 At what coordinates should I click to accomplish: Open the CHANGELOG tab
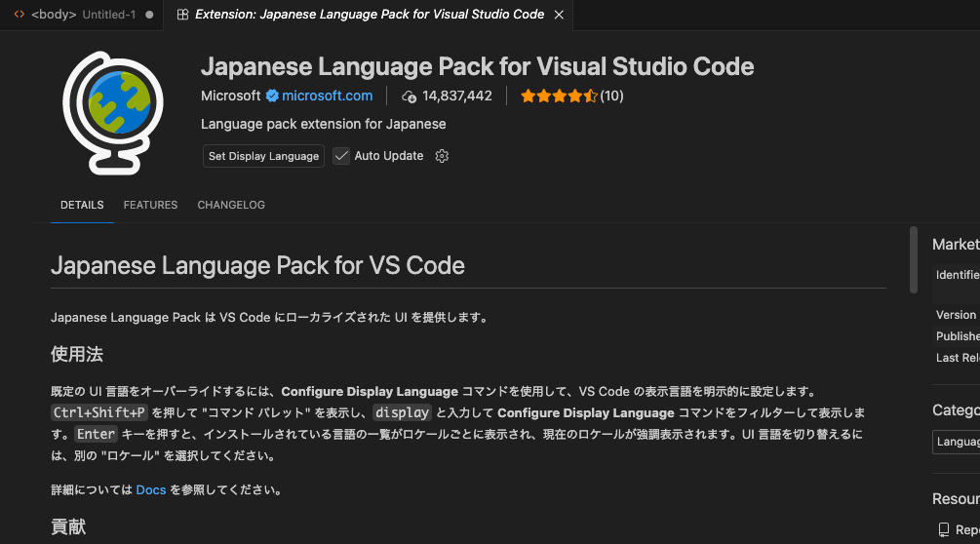[231, 205]
